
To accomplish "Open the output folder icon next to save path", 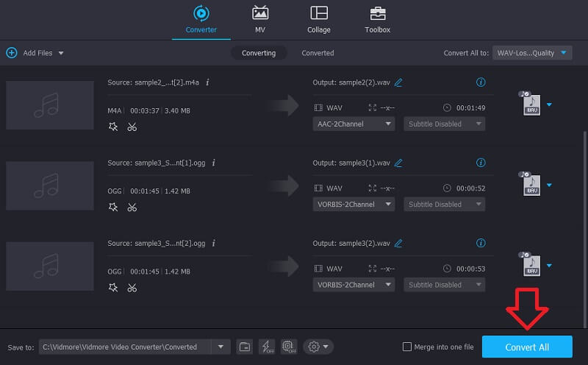I will 245,347.
